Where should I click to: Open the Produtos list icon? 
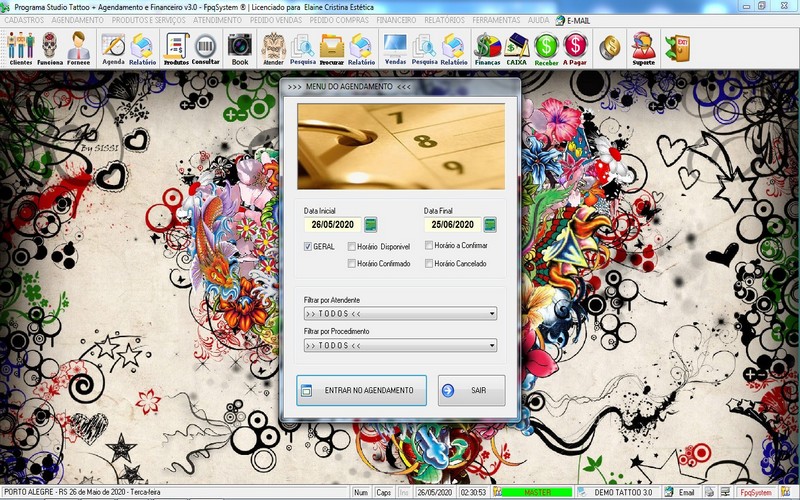176,48
